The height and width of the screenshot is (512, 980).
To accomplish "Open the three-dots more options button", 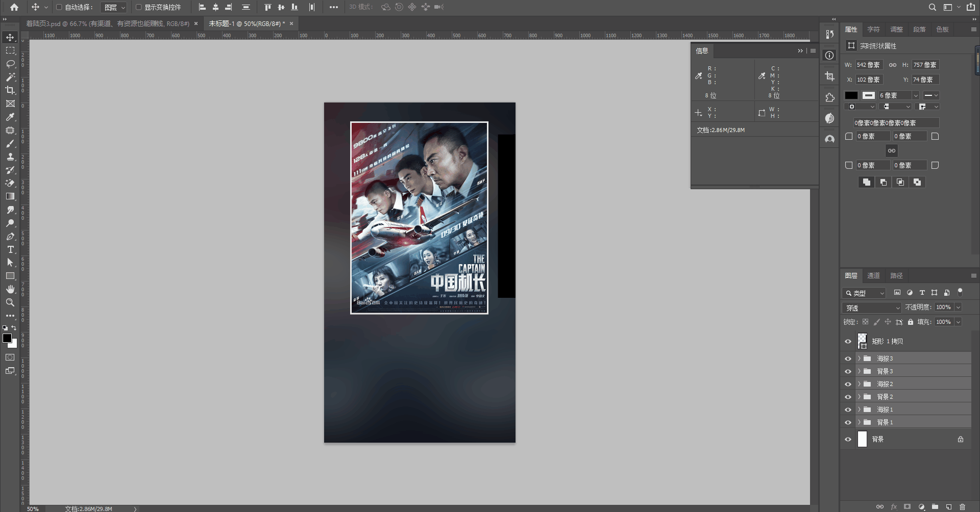I will tap(334, 7).
